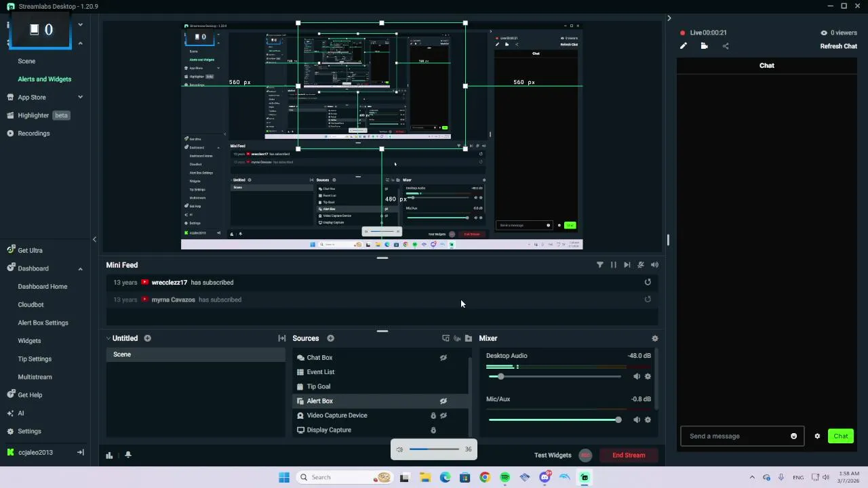
Task: Open Alert Box Settings
Action: coord(43,323)
